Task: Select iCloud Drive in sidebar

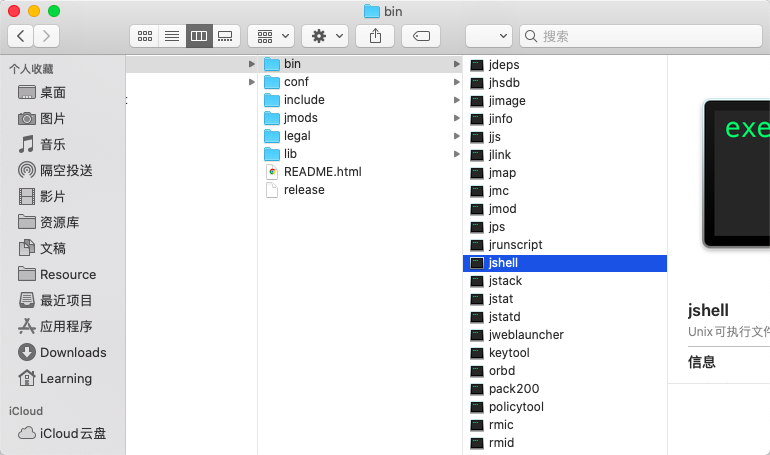Action: tap(72, 433)
